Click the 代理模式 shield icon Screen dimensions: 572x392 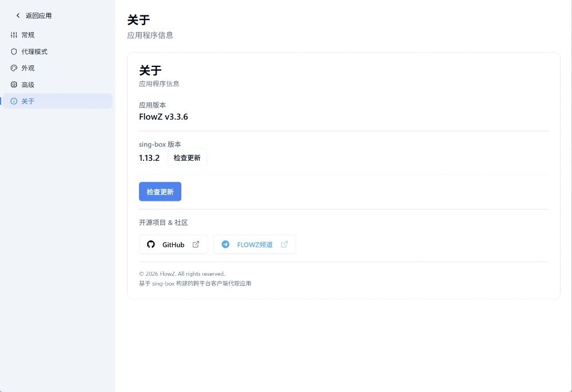click(x=14, y=52)
